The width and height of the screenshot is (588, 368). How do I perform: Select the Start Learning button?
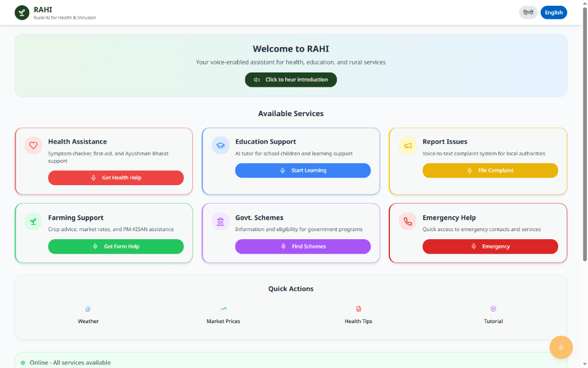pos(303,170)
